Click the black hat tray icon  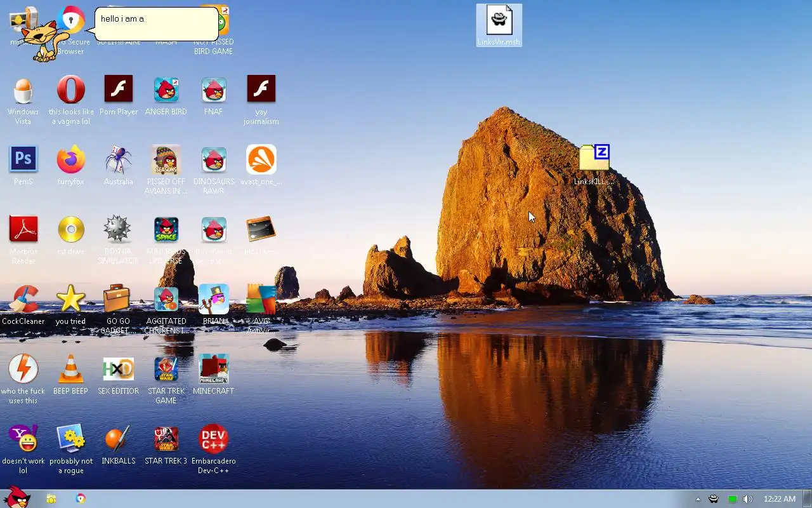714,499
